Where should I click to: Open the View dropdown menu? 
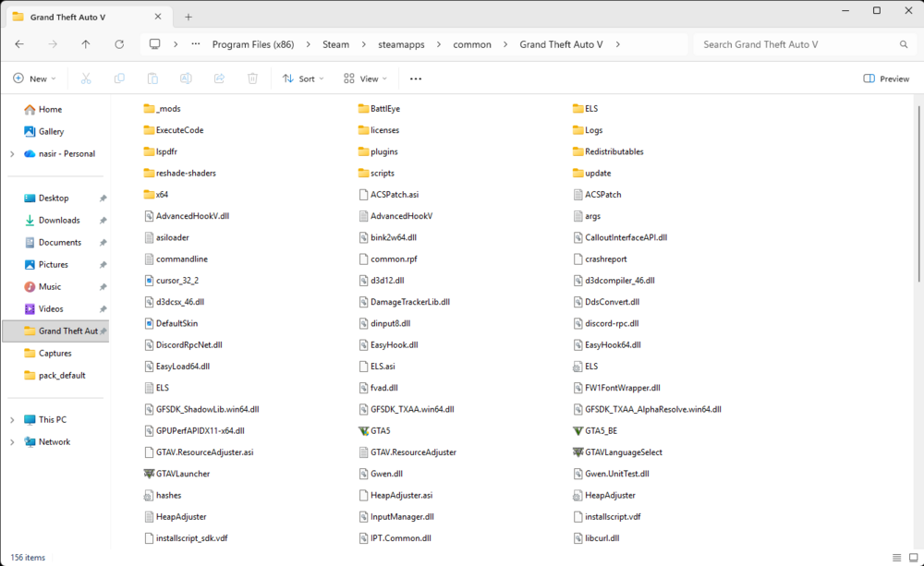365,78
